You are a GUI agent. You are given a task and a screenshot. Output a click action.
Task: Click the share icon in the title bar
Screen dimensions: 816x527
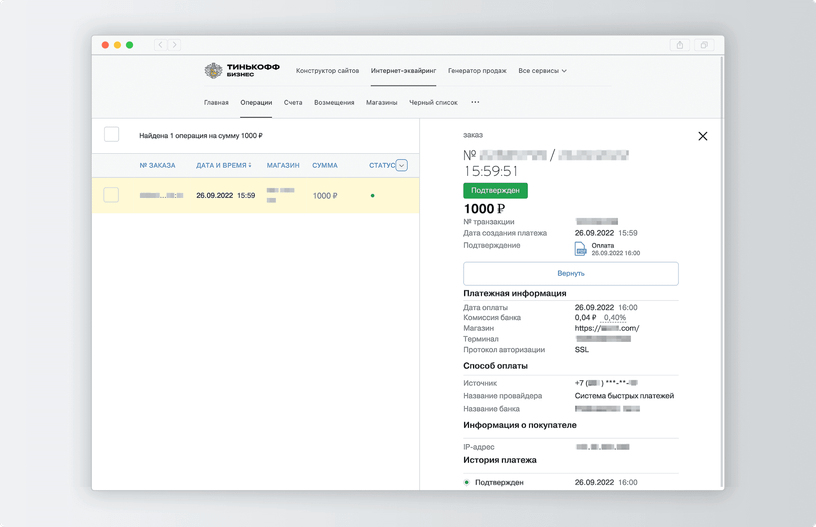pos(680,45)
